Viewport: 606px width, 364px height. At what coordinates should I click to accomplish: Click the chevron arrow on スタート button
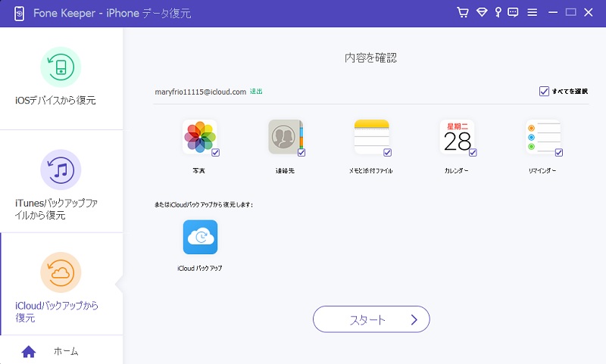[414, 319]
